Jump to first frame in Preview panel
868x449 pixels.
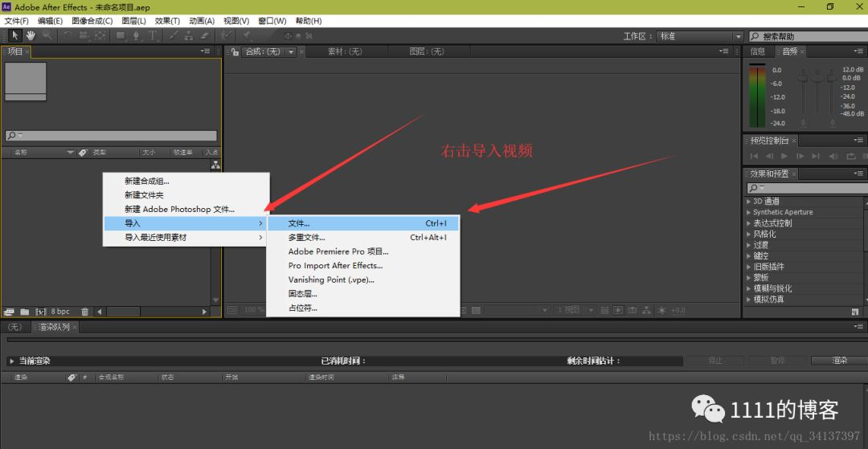pos(754,157)
